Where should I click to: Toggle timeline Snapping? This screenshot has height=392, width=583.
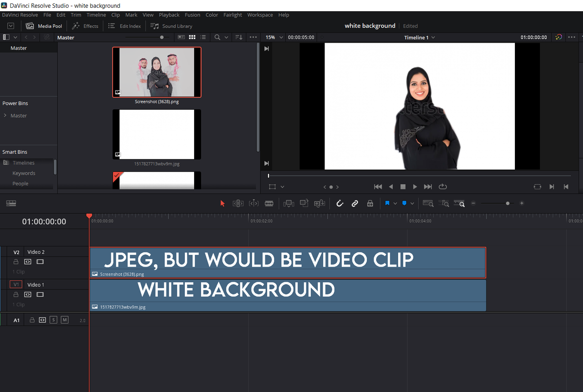339,203
